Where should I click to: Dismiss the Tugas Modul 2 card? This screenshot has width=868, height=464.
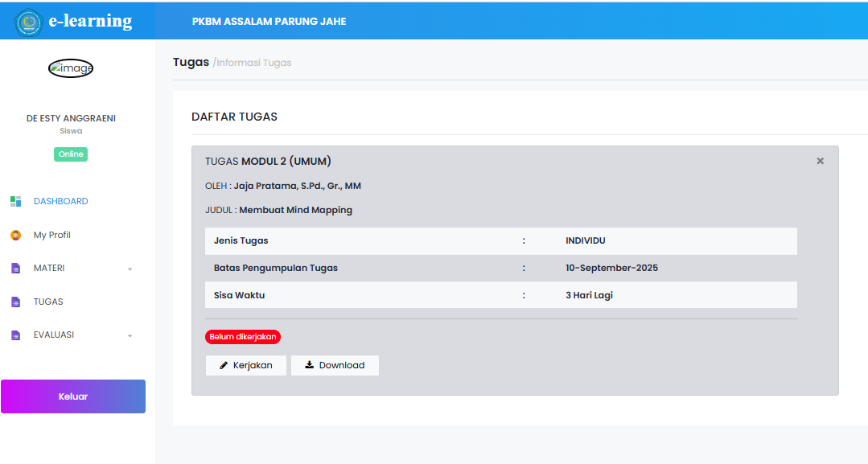click(x=820, y=161)
